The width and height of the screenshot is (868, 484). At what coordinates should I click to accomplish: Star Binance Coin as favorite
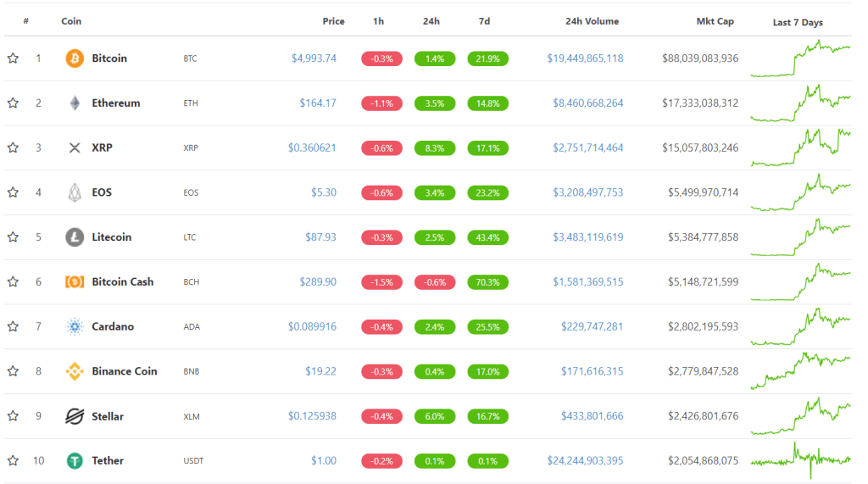[14, 371]
